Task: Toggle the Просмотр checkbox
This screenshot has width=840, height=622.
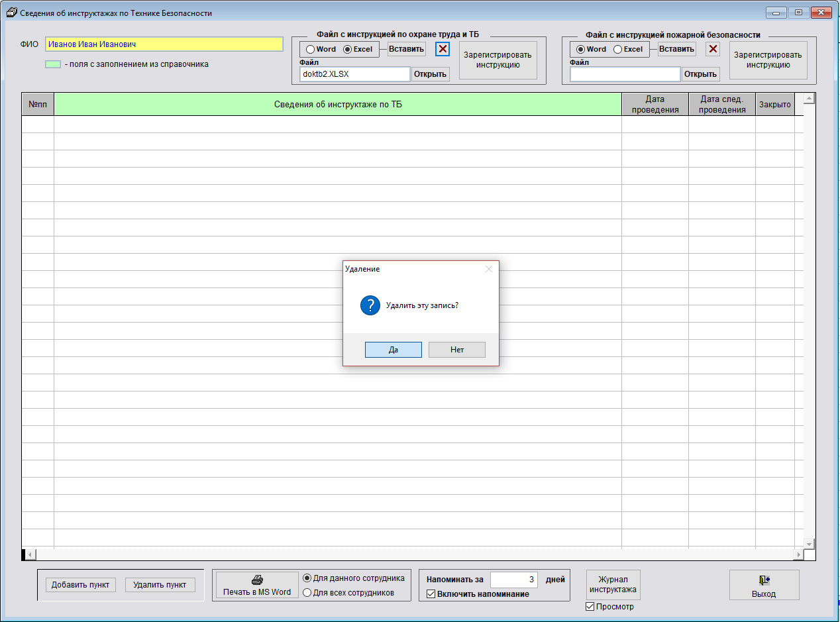Action: (590, 607)
